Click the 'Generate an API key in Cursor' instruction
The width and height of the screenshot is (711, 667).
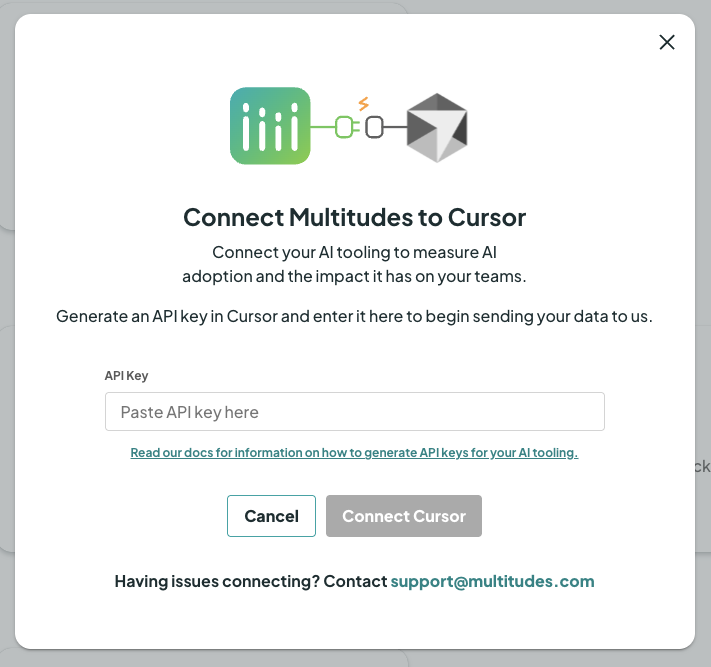click(x=354, y=316)
